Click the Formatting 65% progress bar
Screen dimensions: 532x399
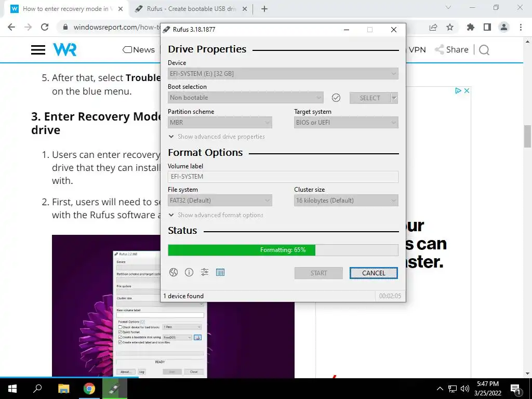pos(283,250)
